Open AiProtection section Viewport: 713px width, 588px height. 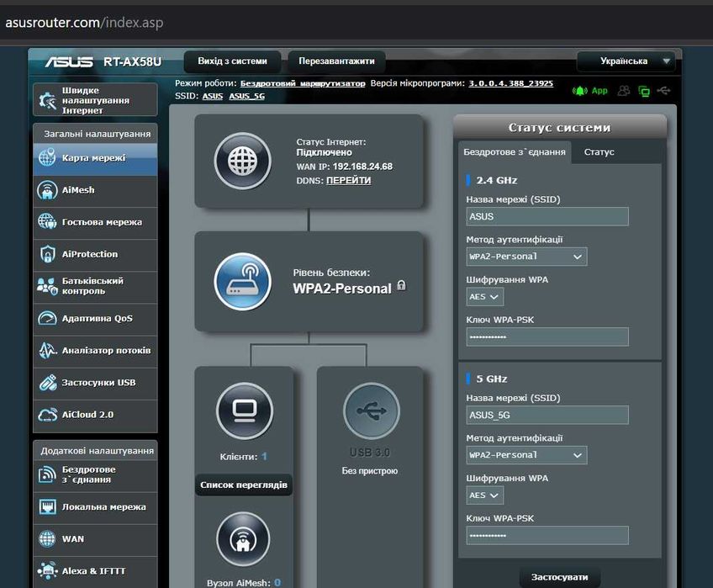point(95,254)
